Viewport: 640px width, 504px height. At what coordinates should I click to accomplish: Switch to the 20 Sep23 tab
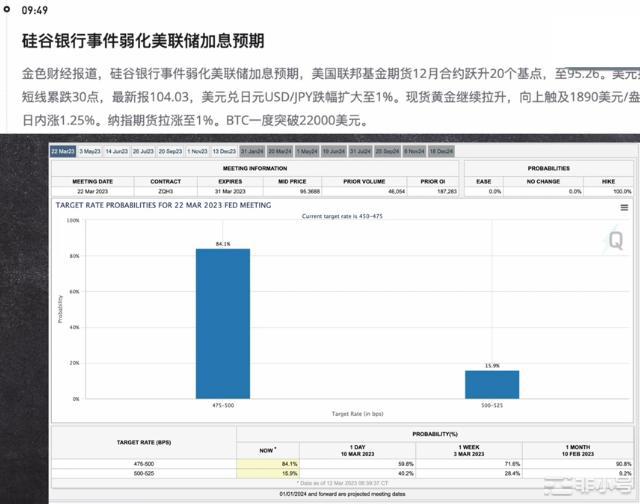click(170, 151)
